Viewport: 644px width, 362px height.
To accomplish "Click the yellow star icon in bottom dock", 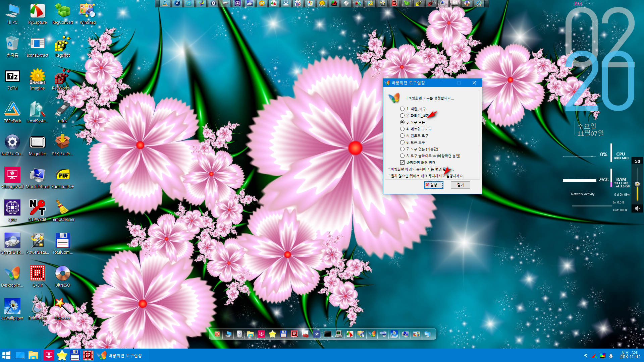I will (x=272, y=334).
